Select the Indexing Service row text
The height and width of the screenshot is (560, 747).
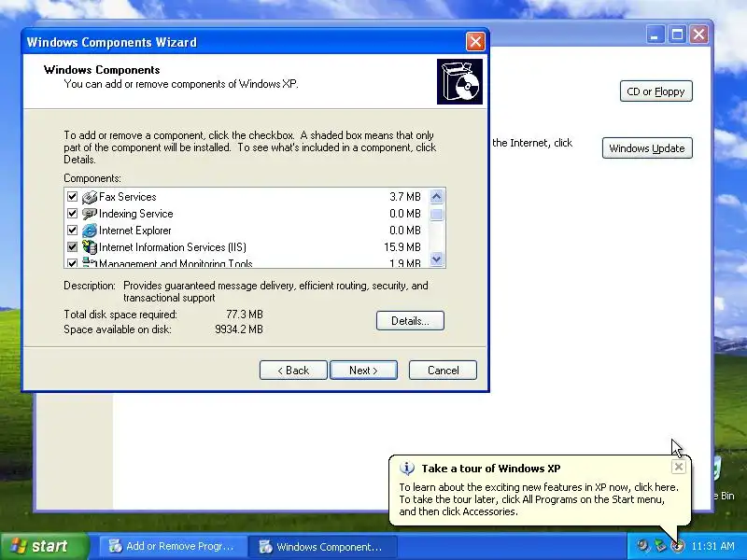135,214
